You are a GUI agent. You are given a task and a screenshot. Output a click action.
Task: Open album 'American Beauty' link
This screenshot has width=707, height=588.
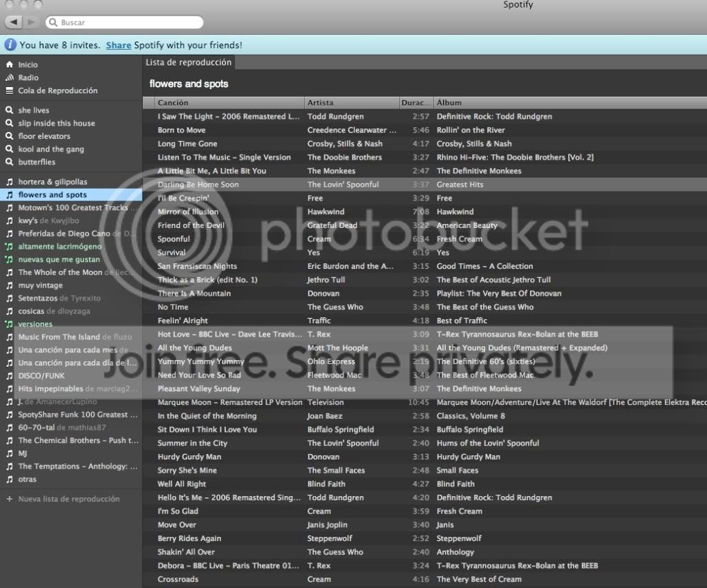coord(466,225)
